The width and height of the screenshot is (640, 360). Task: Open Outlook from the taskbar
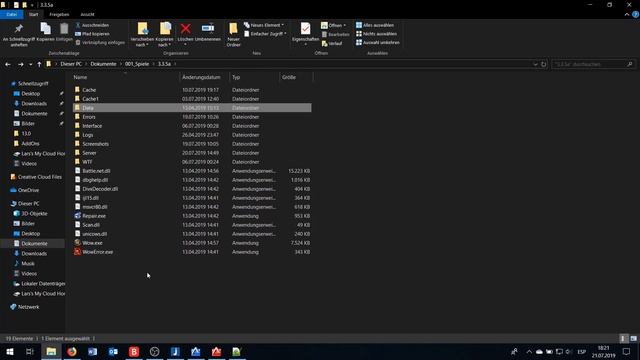pos(113,351)
